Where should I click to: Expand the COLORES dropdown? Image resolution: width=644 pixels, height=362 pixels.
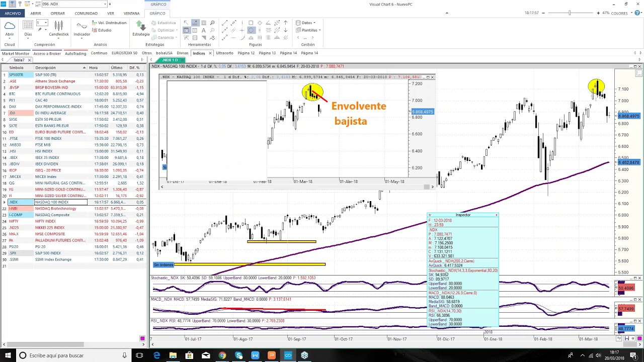[632, 13]
